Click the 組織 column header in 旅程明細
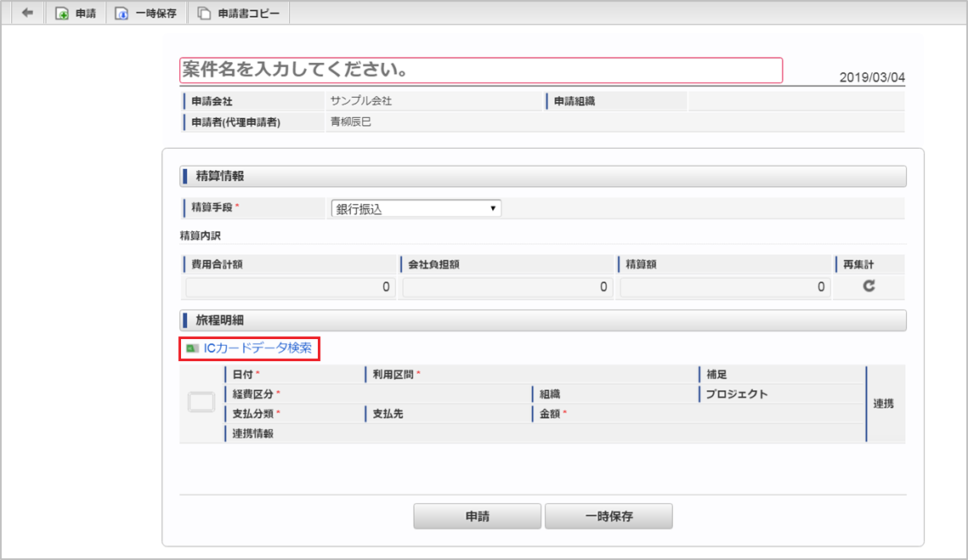This screenshot has width=968, height=560. tap(549, 394)
